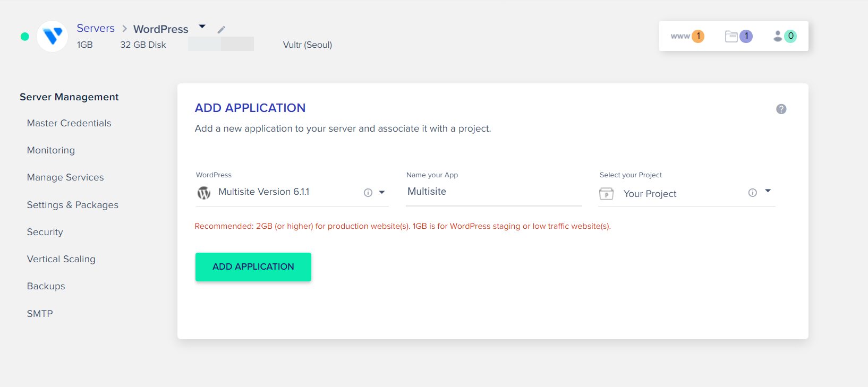The height and width of the screenshot is (387, 868).
Task: Open Manage Services
Action: (65, 177)
